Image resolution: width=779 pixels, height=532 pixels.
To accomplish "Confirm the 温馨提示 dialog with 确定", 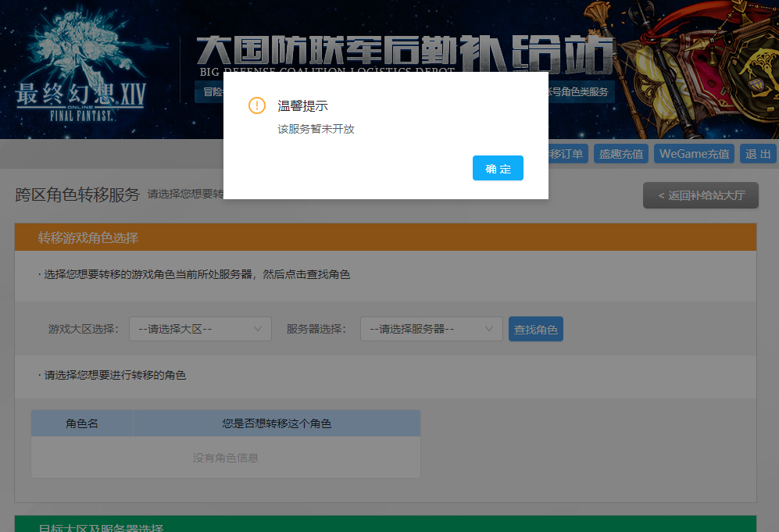I will point(498,168).
